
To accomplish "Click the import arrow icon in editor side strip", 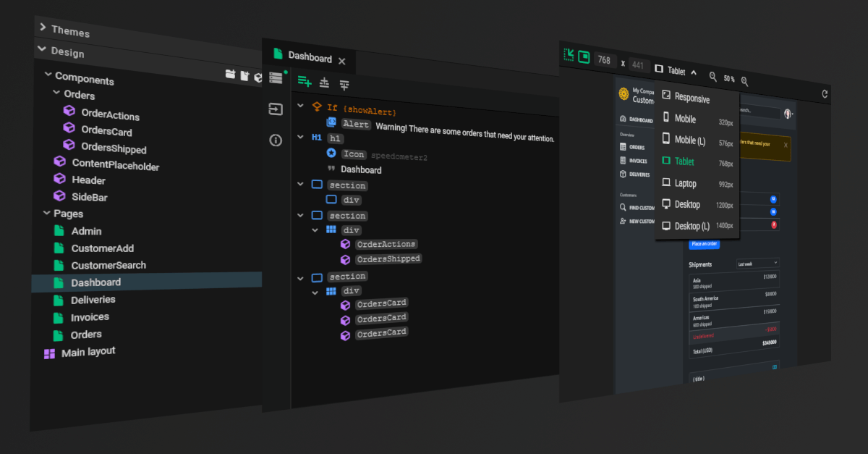I will [276, 109].
